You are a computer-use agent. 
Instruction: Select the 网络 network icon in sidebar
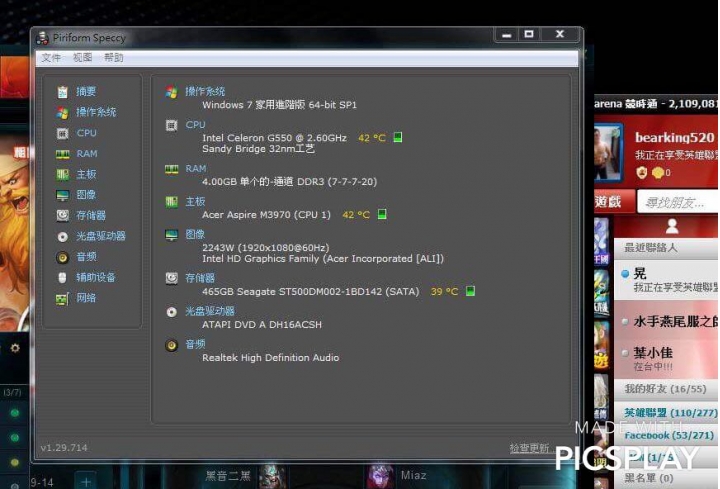63,298
